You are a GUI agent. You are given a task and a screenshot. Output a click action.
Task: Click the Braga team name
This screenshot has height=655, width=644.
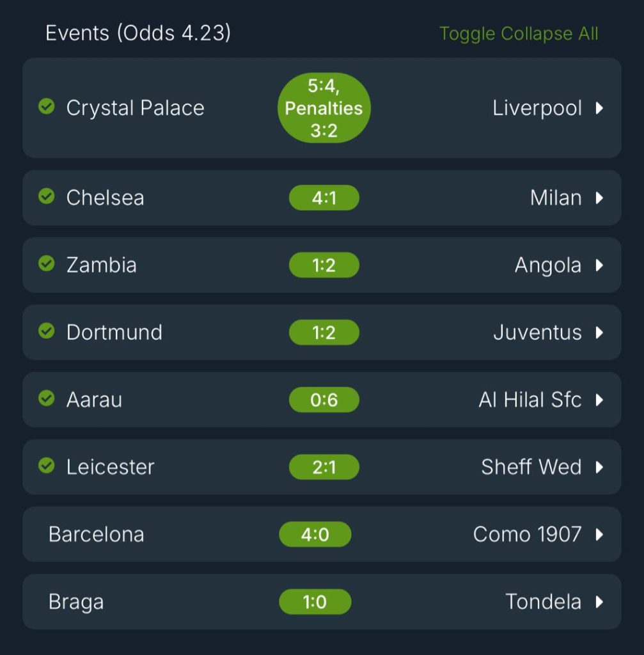pos(76,602)
